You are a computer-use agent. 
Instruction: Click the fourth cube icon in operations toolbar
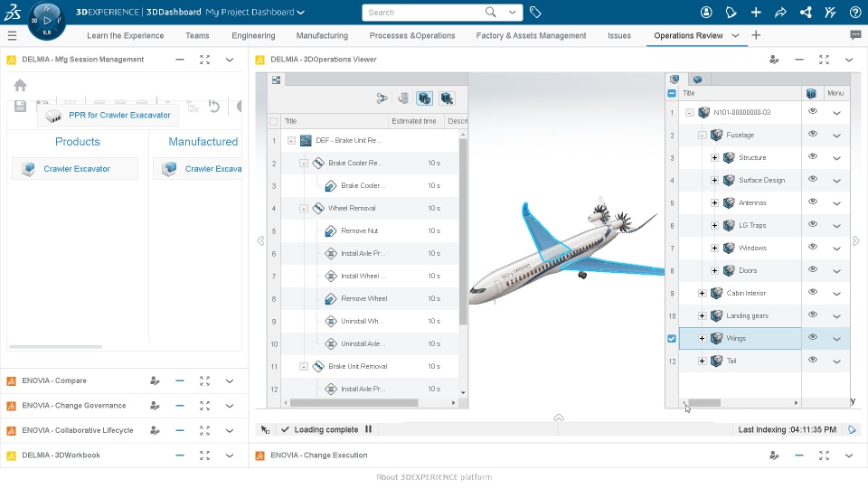coord(447,99)
